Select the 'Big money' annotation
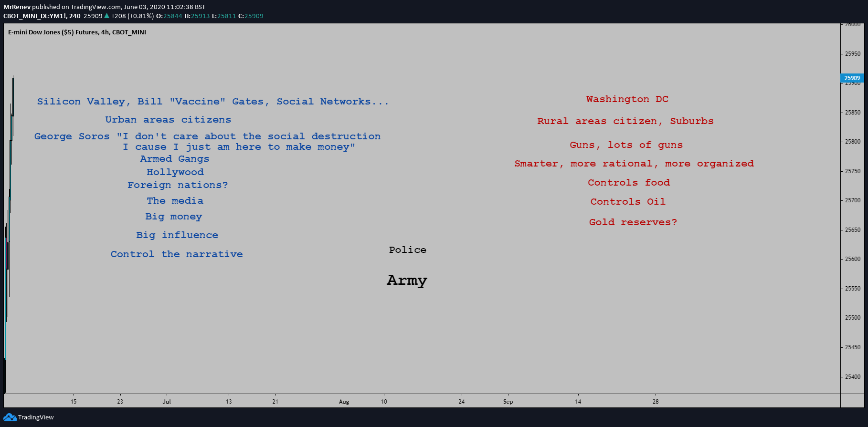This screenshot has height=427, width=868. 174,217
